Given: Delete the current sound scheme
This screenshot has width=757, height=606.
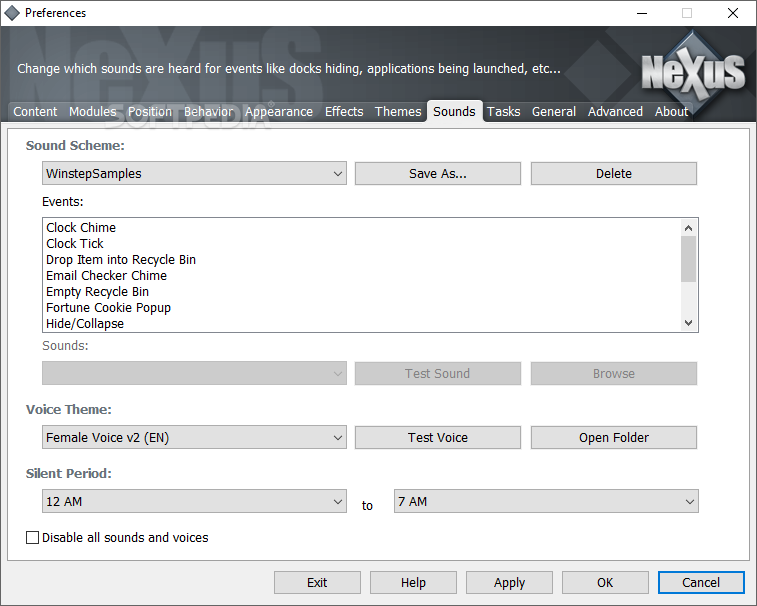Looking at the screenshot, I should [614, 173].
